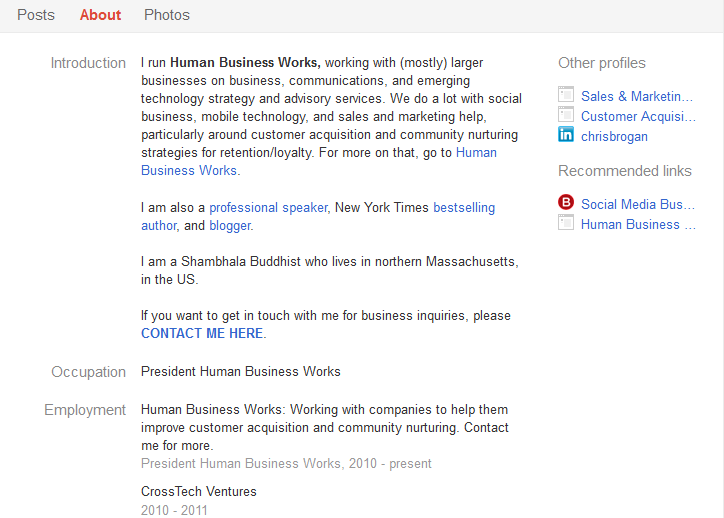
Task: Switch to the Posts tab
Action: click(36, 15)
